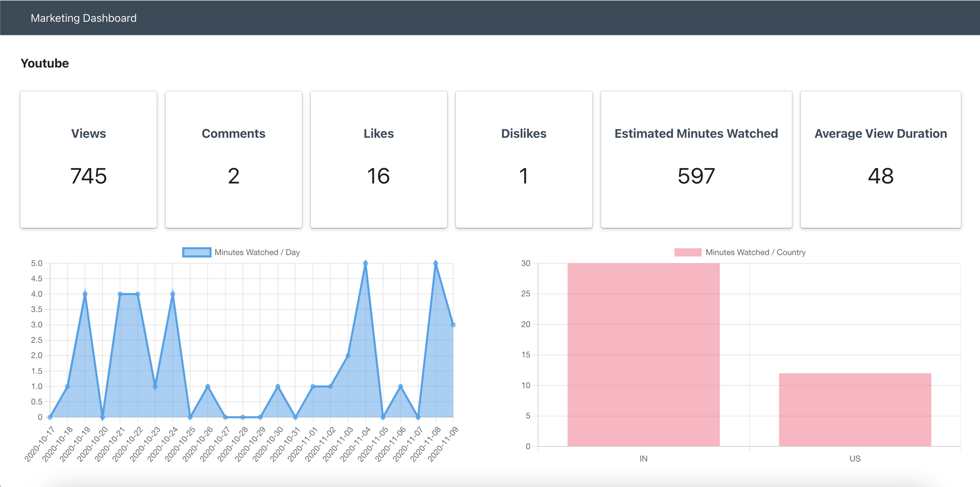Screen dimensions: 980x487
Task: Click the 2020-10-24 data point
Action: click(x=173, y=294)
